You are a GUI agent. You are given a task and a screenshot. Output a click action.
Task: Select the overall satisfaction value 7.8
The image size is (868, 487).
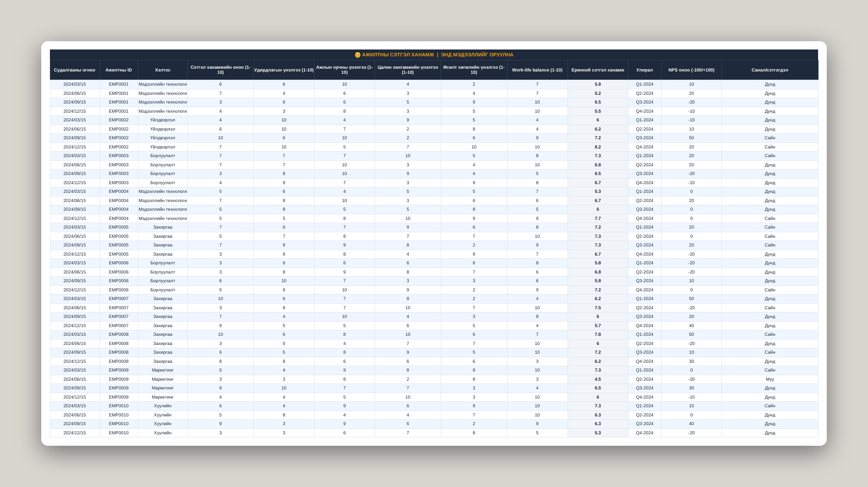tap(598, 334)
